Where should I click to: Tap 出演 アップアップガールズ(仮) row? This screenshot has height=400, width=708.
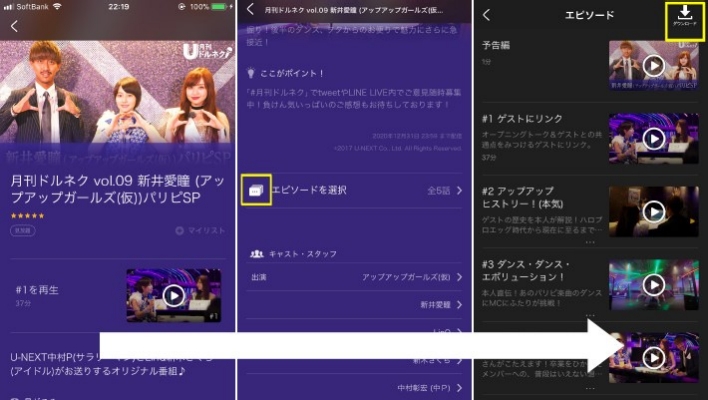coord(354,277)
